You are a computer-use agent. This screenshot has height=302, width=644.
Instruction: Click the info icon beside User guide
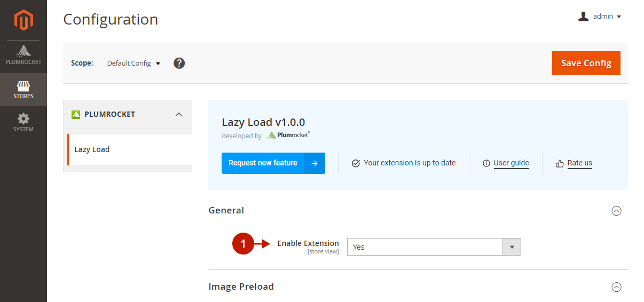click(x=486, y=163)
